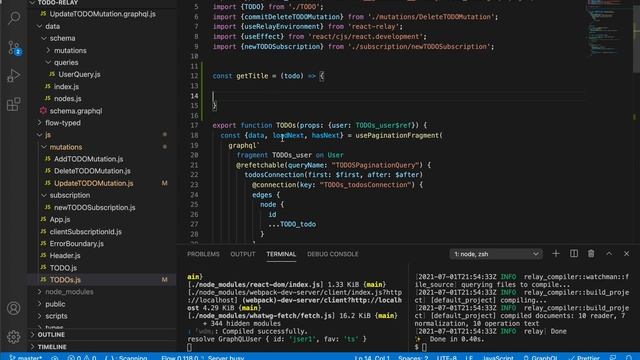This screenshot has height=360, width=640.
Task: Open the Extensions view
Action: (13, 104)
